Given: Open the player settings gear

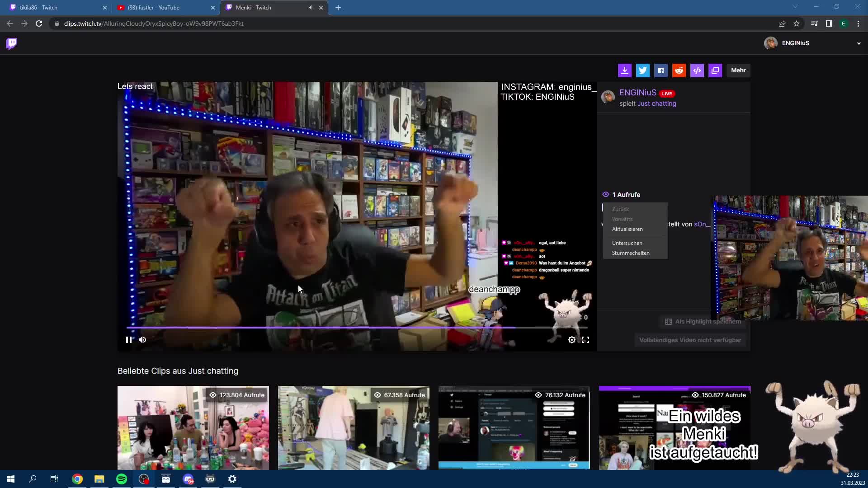Looking at the screenshot, I should click(572, 340).
